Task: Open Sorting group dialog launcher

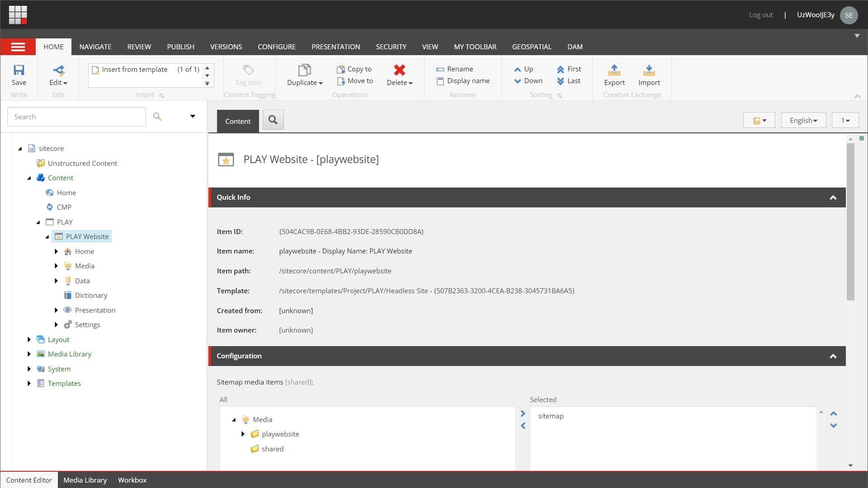Action: coord(560,95)
